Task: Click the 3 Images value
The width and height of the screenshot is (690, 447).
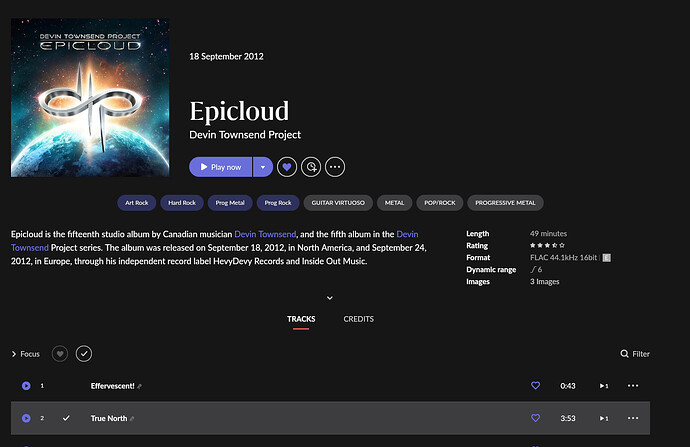Action: tap(545, 282)
